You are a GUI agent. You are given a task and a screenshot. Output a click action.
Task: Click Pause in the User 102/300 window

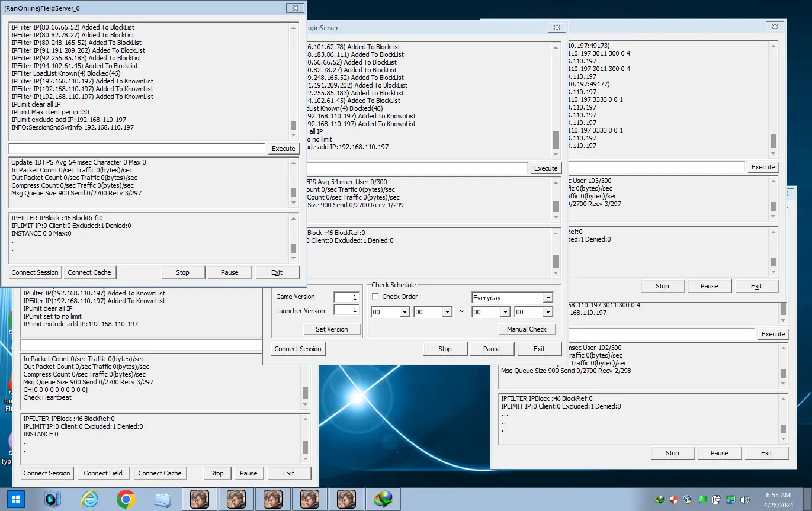(x=720, y=453)
